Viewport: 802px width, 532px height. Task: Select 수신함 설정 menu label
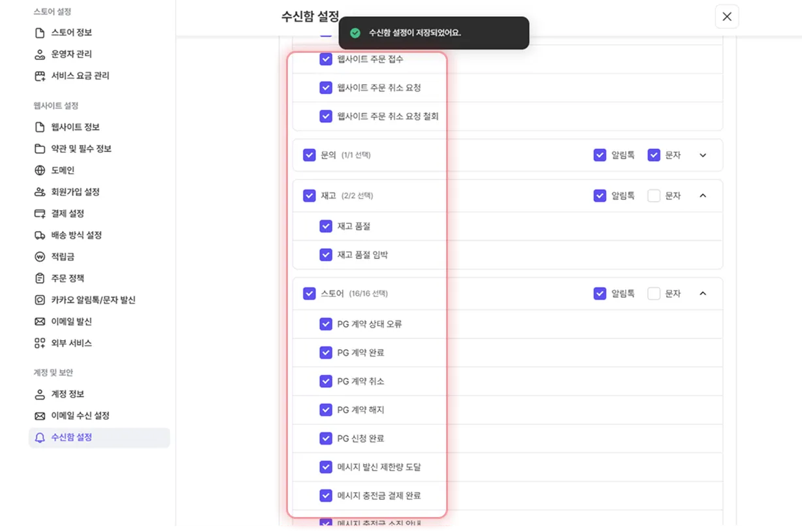click(72, 438)
